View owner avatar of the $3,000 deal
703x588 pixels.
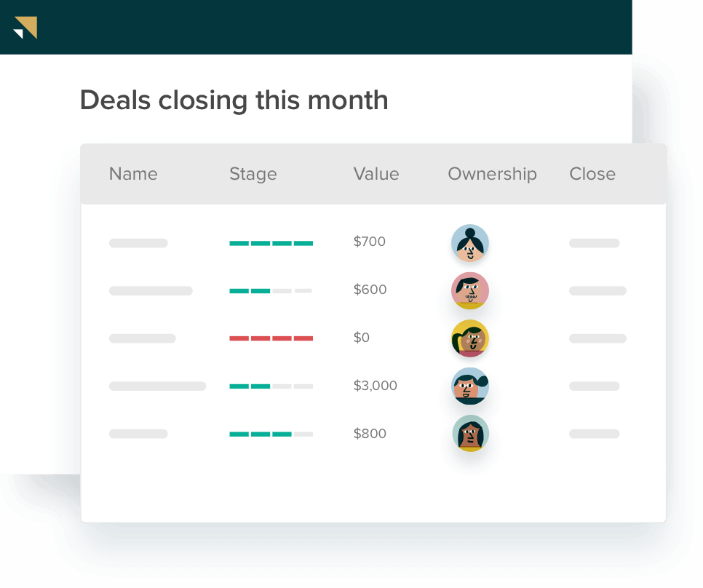[469, 386]
